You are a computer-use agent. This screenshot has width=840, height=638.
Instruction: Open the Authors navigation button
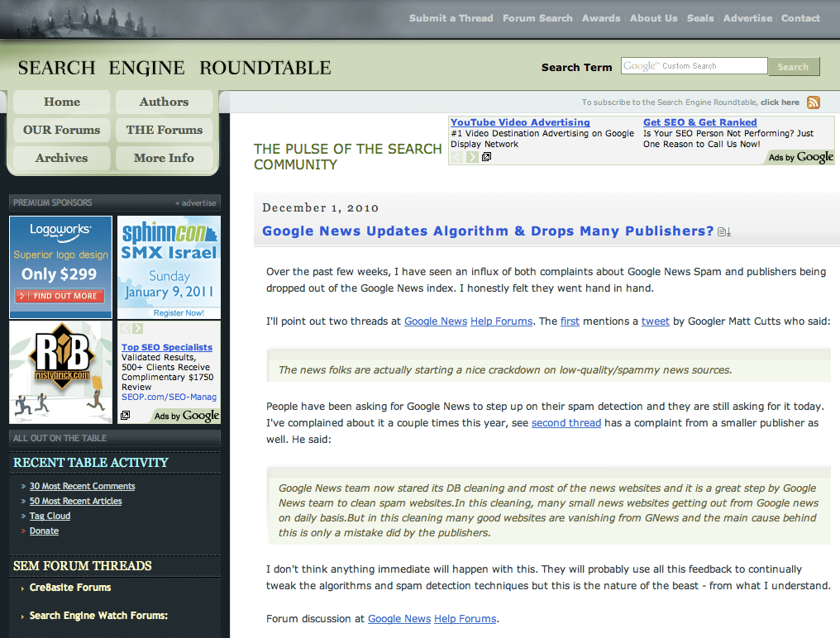[164, 102]
